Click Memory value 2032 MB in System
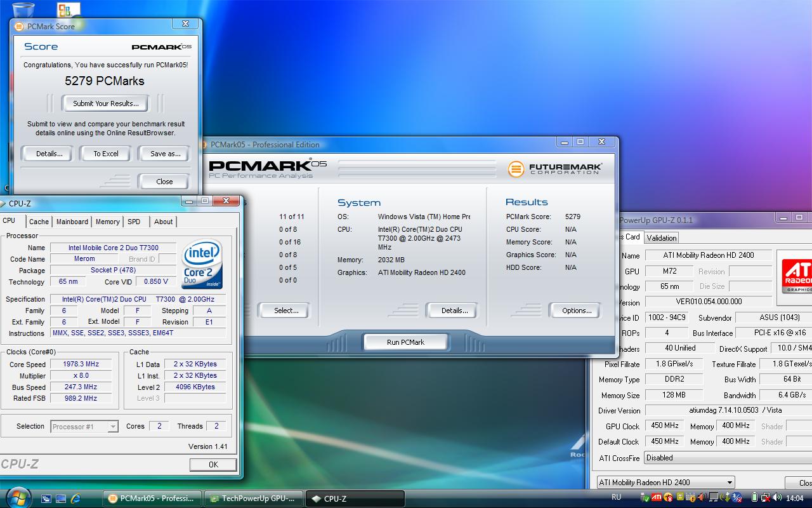812x508 pixels. click(391, 260)
